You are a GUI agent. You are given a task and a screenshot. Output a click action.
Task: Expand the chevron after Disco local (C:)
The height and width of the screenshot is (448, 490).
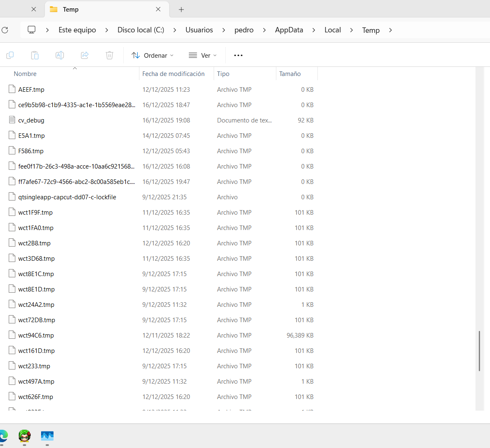(175, 30)
